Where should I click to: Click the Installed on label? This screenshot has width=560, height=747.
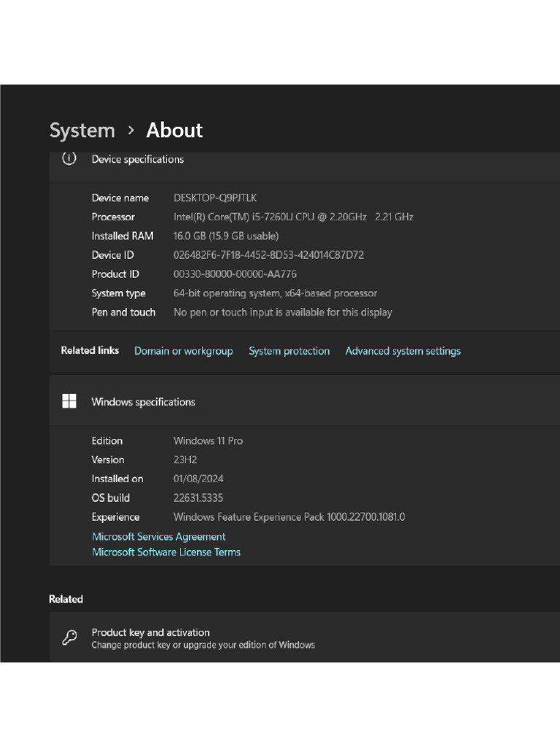point(117,479)
